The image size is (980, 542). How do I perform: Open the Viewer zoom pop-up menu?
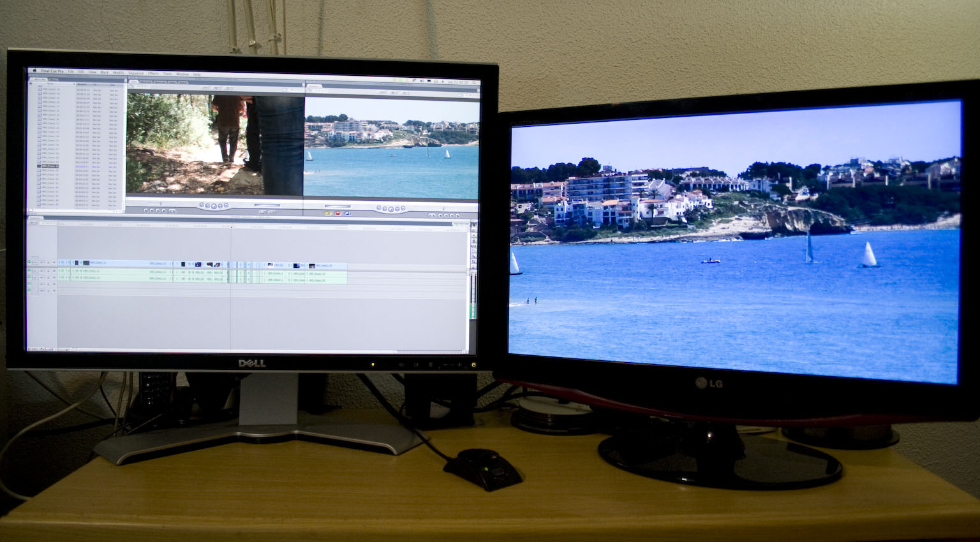click(205, 88)
